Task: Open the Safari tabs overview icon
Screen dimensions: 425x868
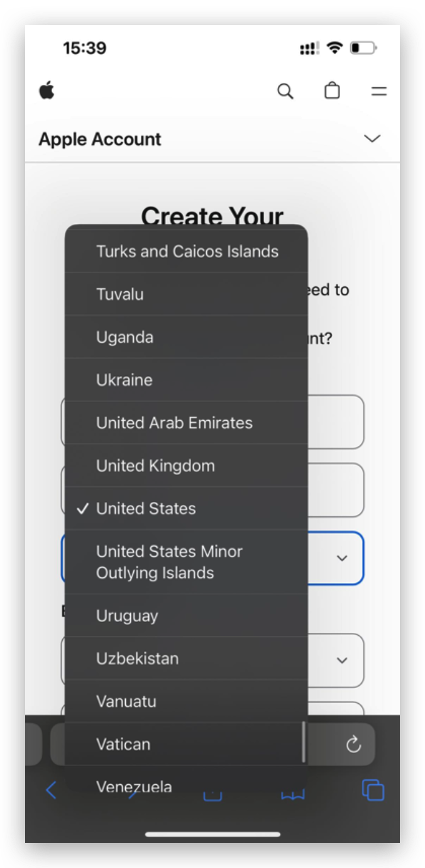Action: click(x=373, y=790)
